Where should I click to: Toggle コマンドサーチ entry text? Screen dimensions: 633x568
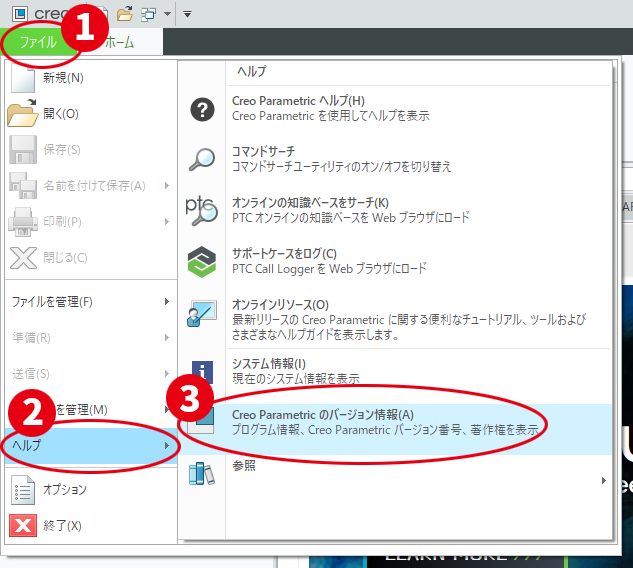tap(263, 152)
